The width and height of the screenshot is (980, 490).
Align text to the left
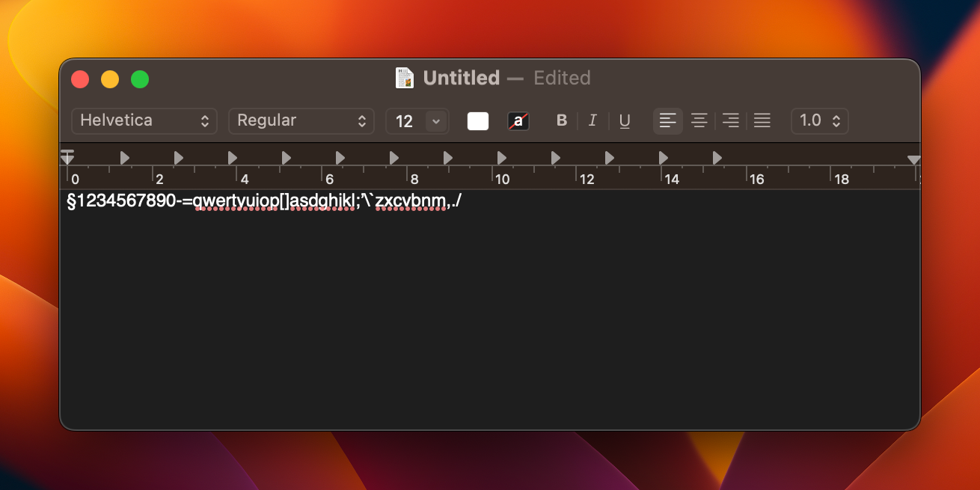(x=667, y=120)
